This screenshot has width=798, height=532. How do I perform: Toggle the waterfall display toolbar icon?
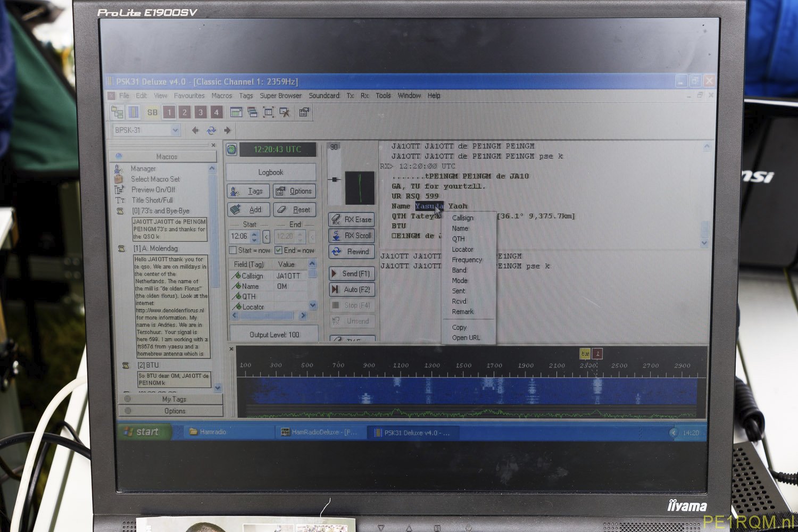tap(134, 112)
